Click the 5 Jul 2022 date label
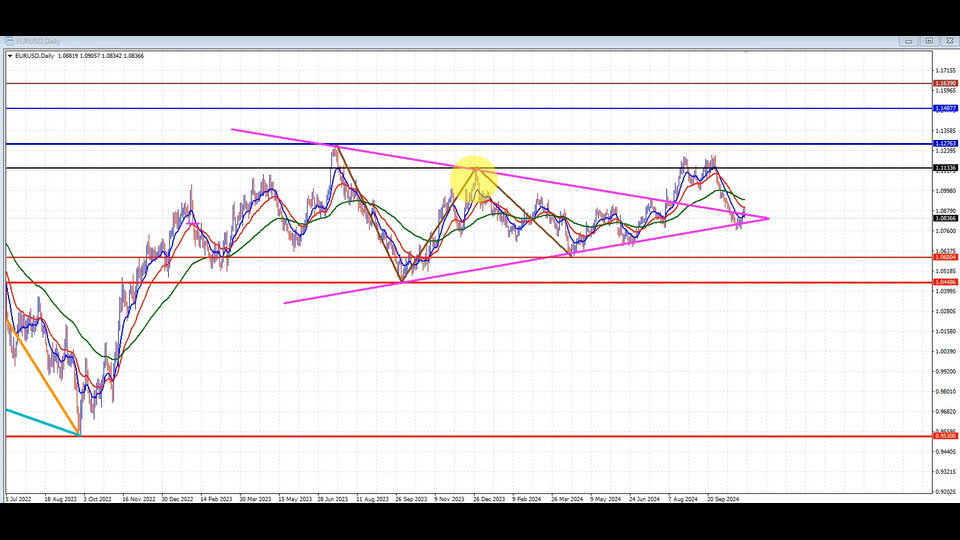960x540 pixels. pos(19,499)
